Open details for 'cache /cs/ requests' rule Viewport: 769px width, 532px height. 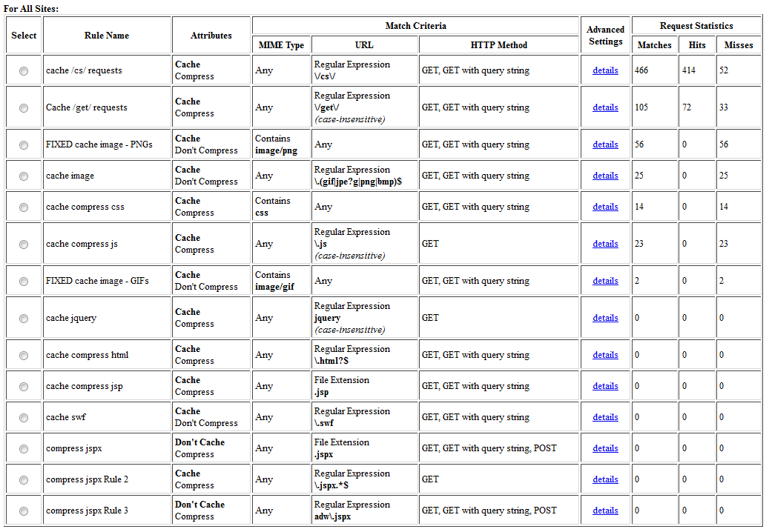click(605, 70)
